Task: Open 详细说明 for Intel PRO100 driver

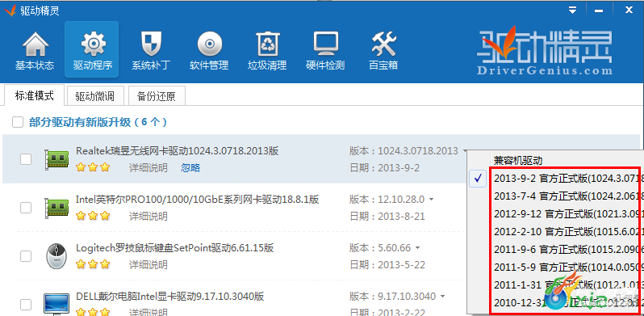Action: (x=148, y=216)
